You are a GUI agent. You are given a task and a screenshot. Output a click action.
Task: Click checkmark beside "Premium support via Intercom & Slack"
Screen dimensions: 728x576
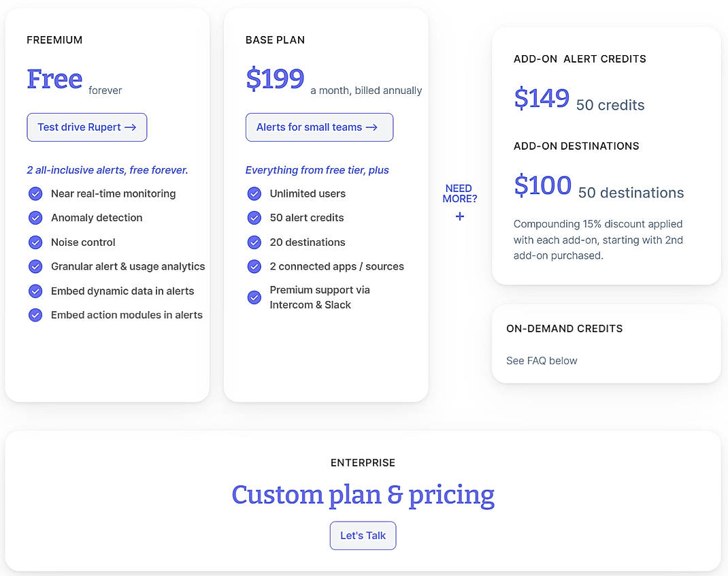(x=254, y=298)
